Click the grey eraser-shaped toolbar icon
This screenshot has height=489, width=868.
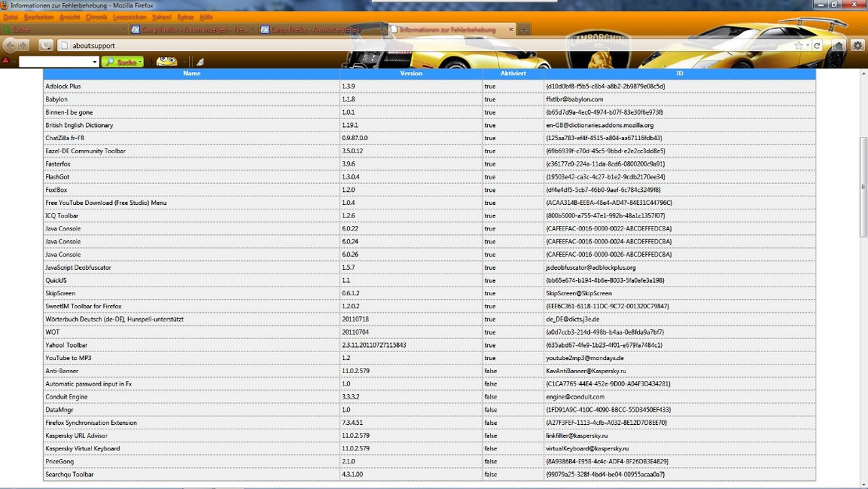pos(200,62)
